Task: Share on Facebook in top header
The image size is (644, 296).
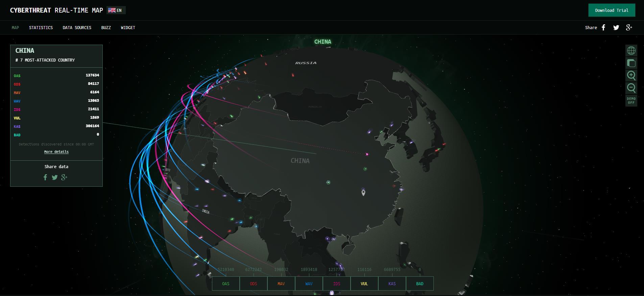Action: [x=603, y=27]
